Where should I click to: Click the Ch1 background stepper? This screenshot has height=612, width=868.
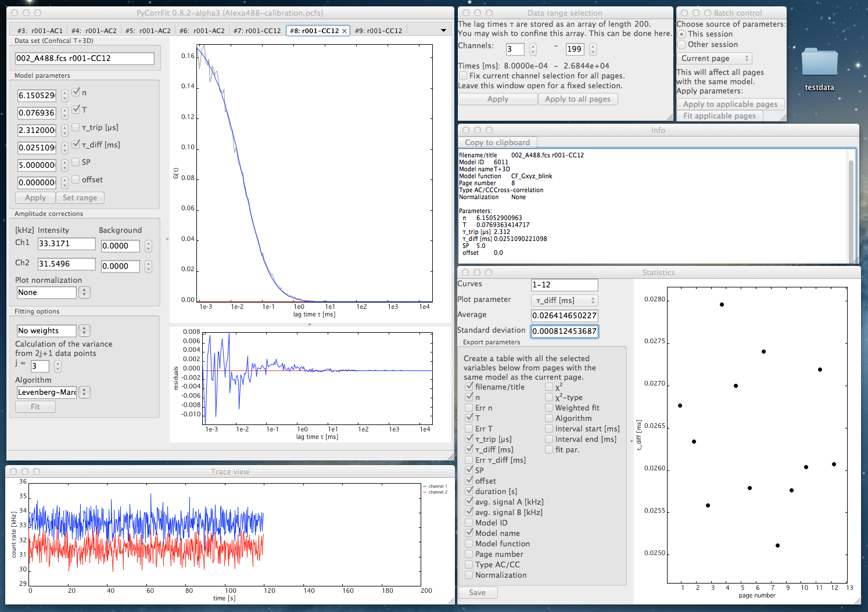[x=148, y=246]
